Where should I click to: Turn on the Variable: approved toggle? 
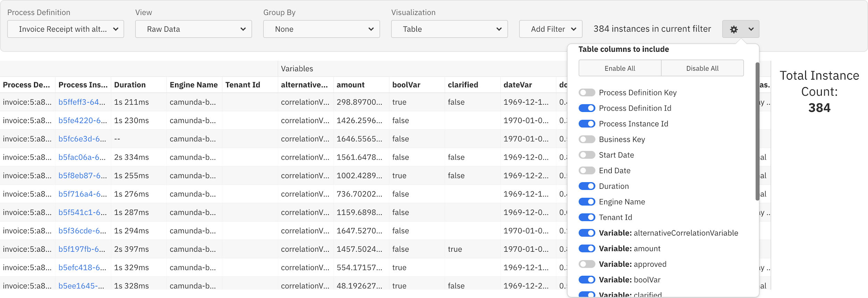(x=587, y=264)
